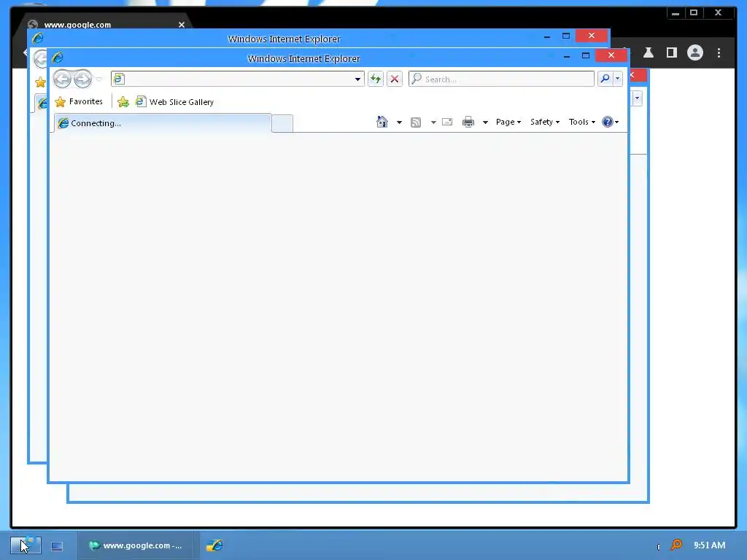Expand the Home button dropdown arrow
The width and height of the screenshot is (747, 560).
tap(399, 122)
